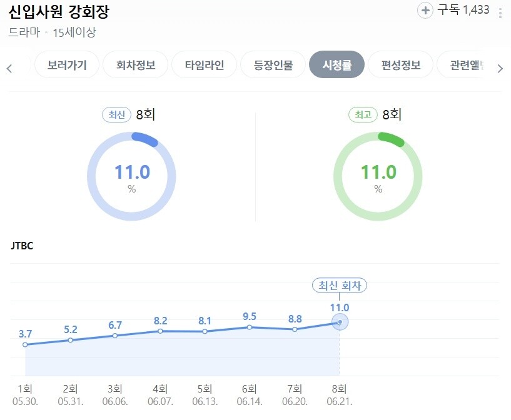This screenshot has width=511, height=420.
Task: Click the 구독 1,433 subscribe text
Action: (x=463, y=10)
